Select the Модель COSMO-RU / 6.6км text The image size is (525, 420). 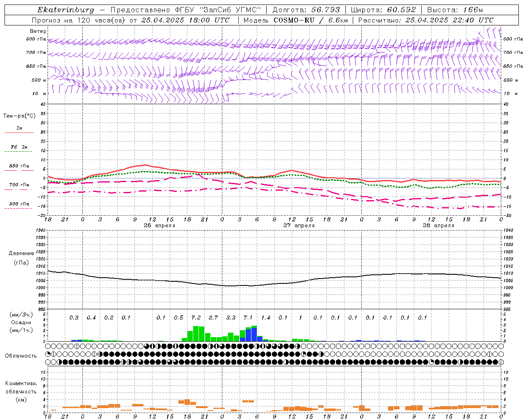point(295,20)
